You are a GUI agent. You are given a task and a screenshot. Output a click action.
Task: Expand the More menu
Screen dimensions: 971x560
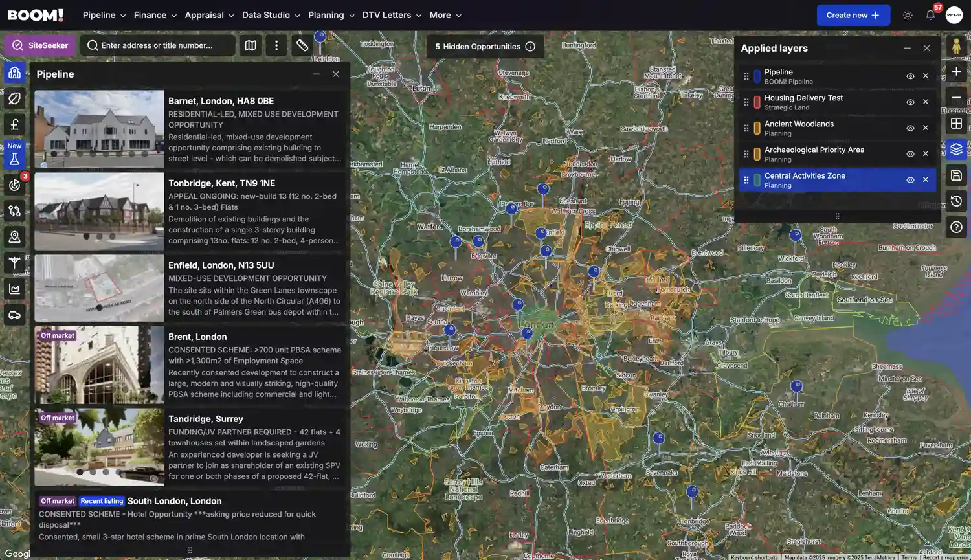click(445, 15)
